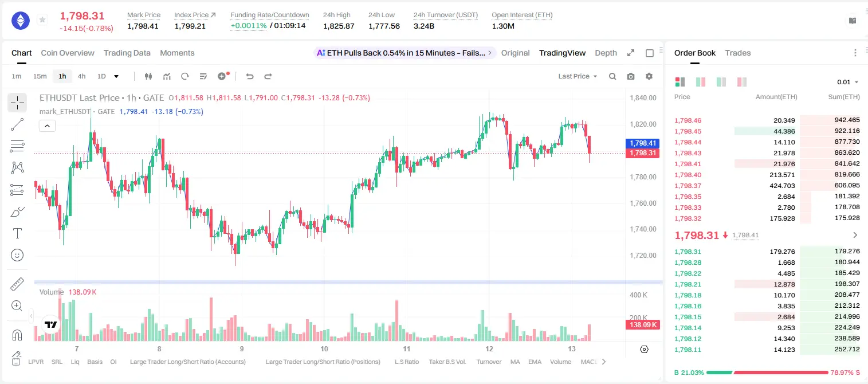868x384 pixels.
Task: Undo the last chart action
Action: coord(250,76)
